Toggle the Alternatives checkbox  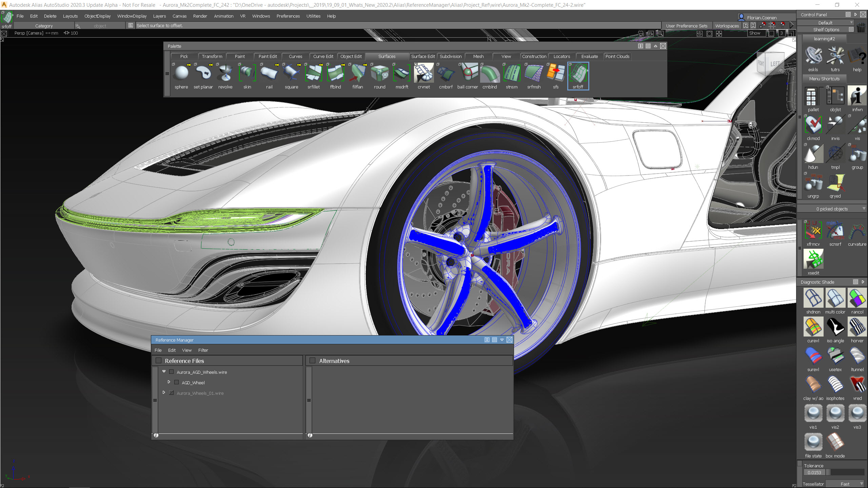312,361
